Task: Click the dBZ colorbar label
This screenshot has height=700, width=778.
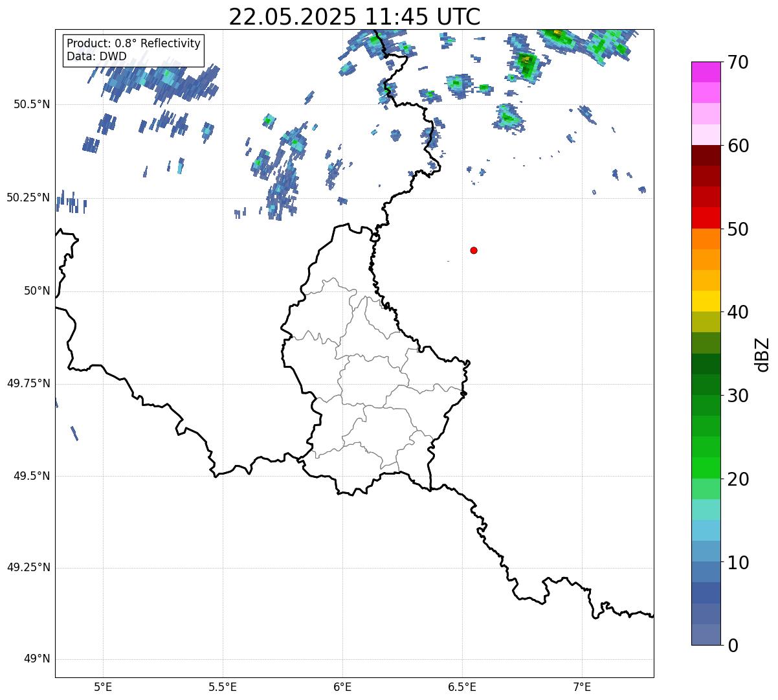Action: tap(762, 354)
